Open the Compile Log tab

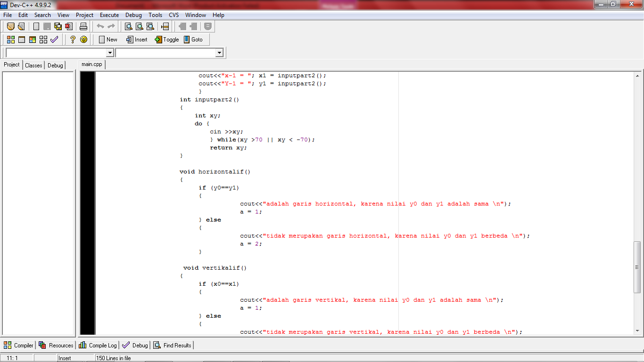(98, 346)
